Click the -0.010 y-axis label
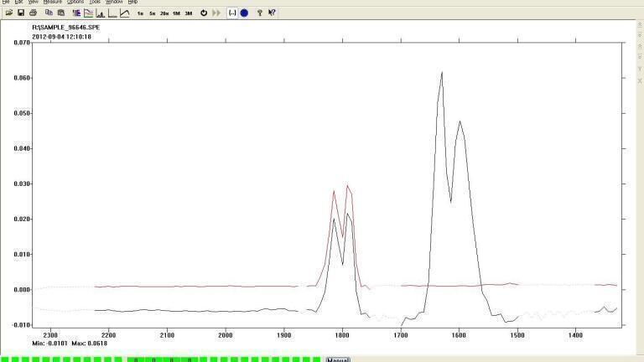The width and height of the screenshot is (644, 362). click(x=21, y=325)
